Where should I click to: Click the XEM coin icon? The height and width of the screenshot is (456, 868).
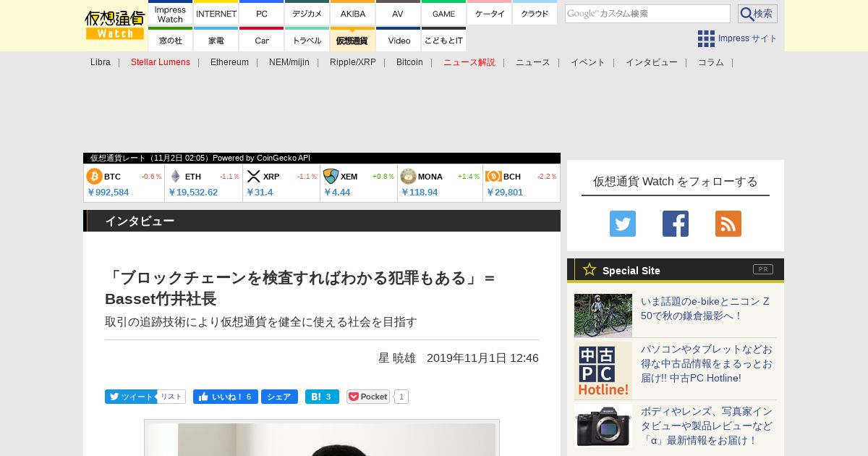[x=331, y=177]
